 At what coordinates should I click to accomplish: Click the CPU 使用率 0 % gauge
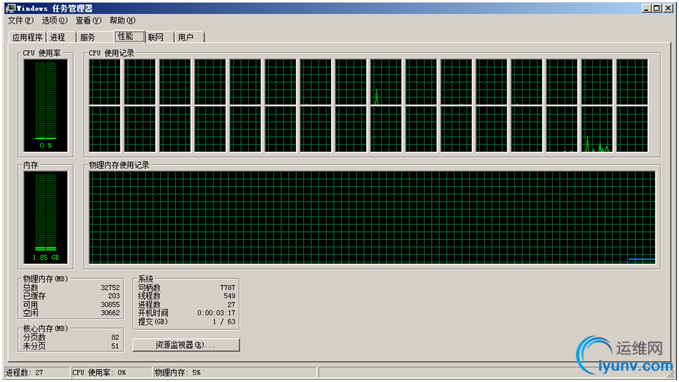pyautogui.click(x=45, y=106)
